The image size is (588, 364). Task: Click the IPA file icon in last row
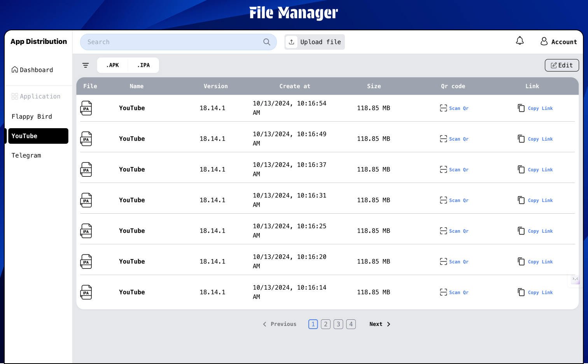pos(86,292)
